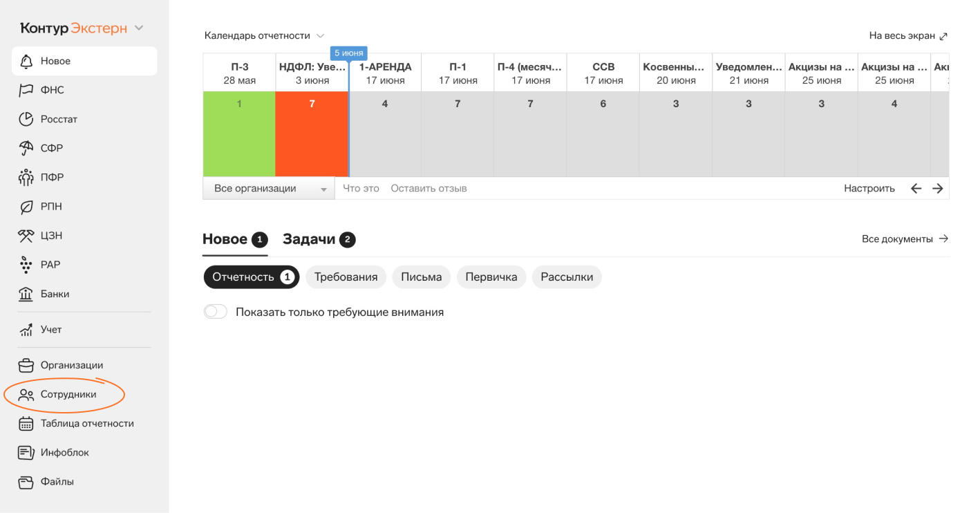Screen dimensions: 980x513
Task: Click the crossed tools icon for ЦЗН
Action: 26,235
